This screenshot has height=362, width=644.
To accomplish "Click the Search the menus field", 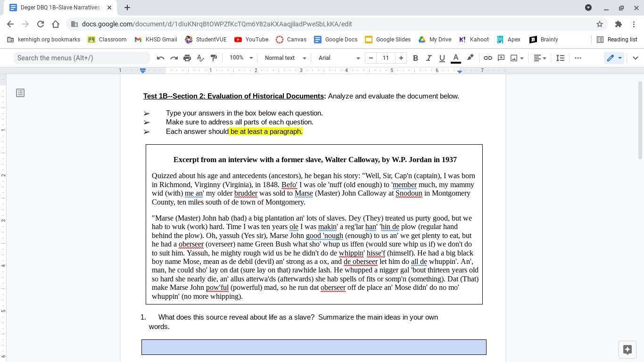I will coord(82,58).
